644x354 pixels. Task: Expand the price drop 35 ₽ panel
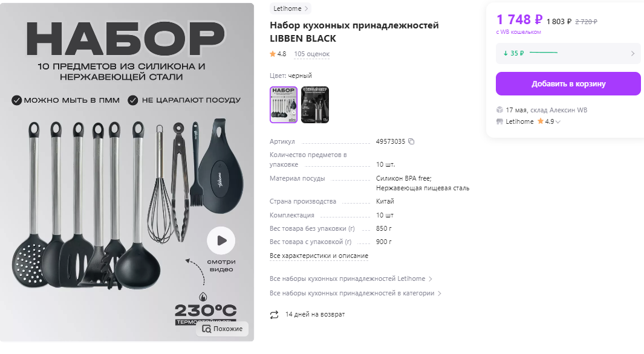[568, 53]
